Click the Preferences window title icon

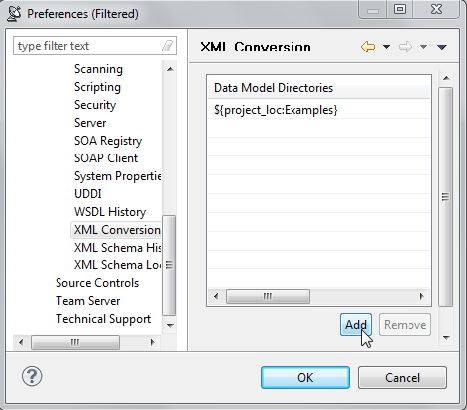14,14
